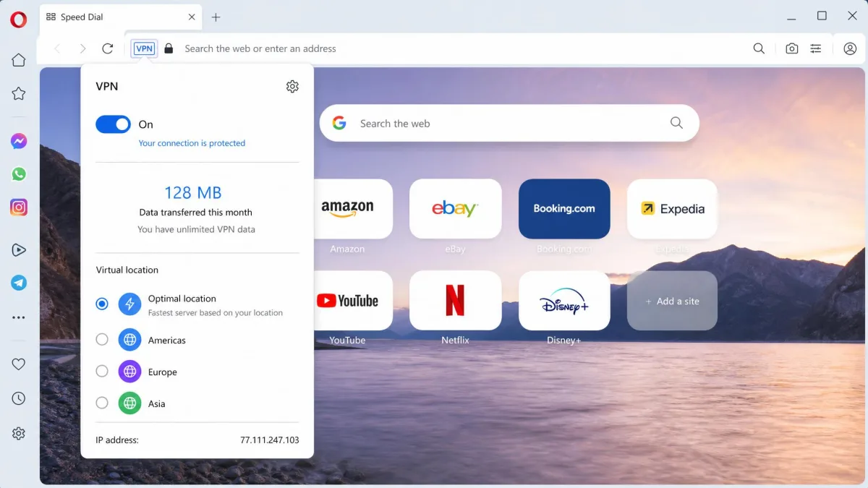Click the Google search magnifier icon
868x488 pixels.
coord(676,123)
